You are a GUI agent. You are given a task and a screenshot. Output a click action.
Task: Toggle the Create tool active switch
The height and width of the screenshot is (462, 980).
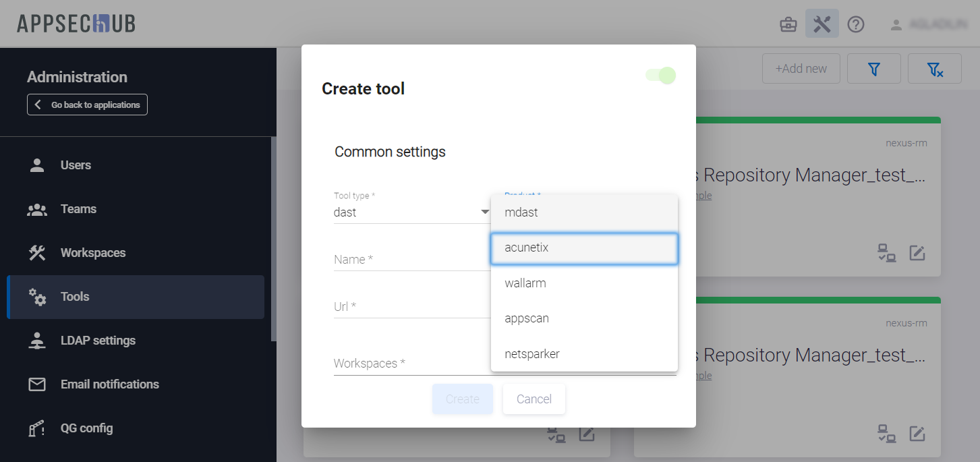(x=661, y=76)
